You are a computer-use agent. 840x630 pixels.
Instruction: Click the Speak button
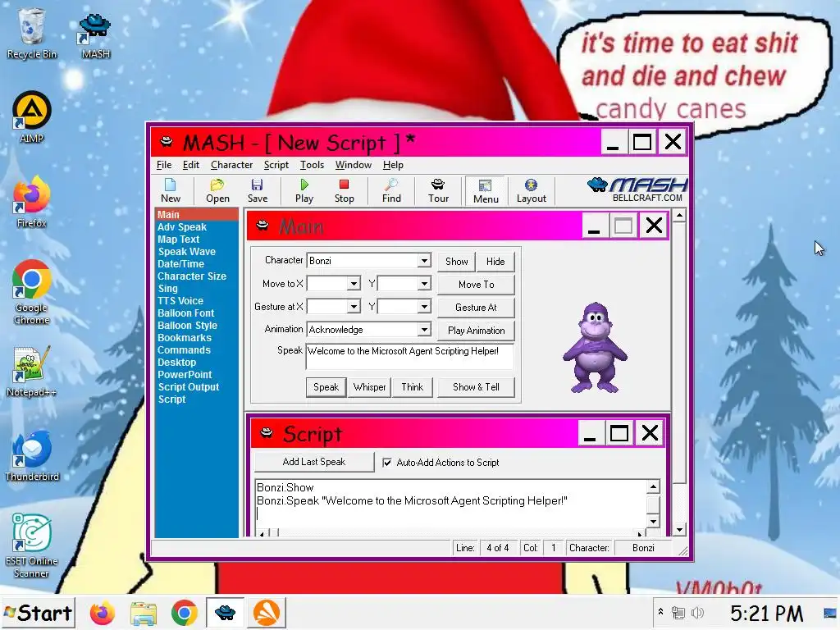click(x=326, y=387)
